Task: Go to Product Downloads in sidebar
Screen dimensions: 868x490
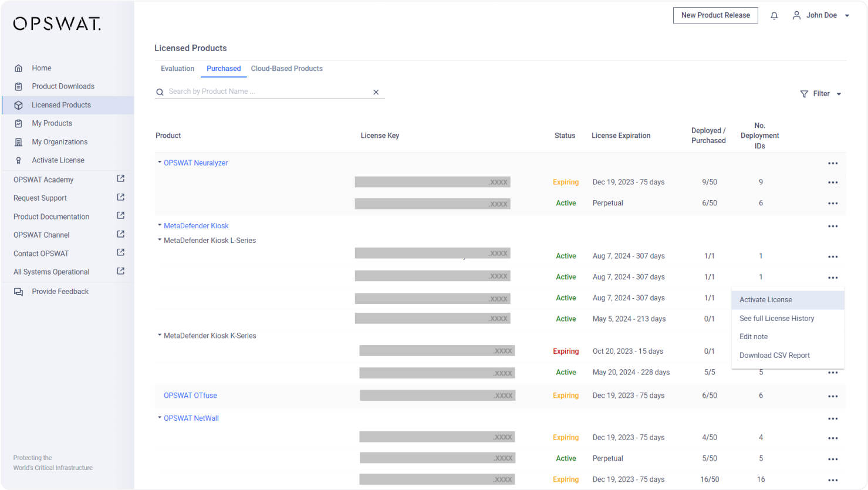Action: (x=63, y=86)
